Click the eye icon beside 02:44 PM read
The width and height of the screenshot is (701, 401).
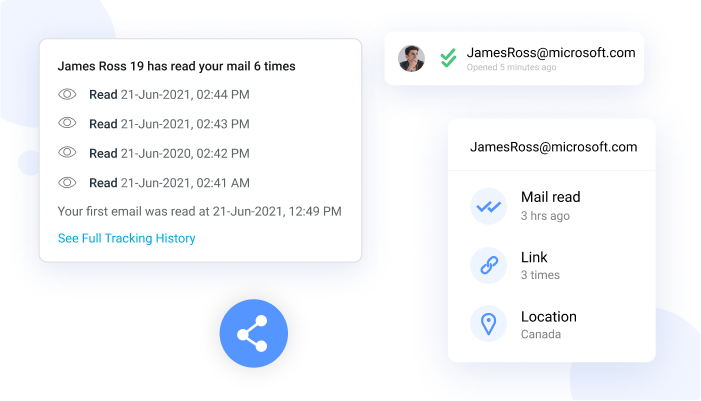pos(67,94)
